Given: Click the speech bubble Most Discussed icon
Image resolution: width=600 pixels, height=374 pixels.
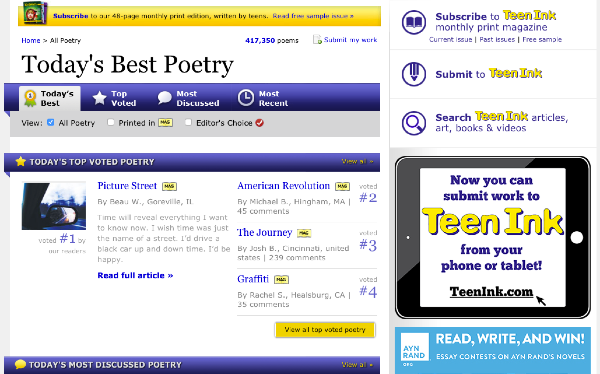Looking at the screenshot, I should (x=165, y=98).
